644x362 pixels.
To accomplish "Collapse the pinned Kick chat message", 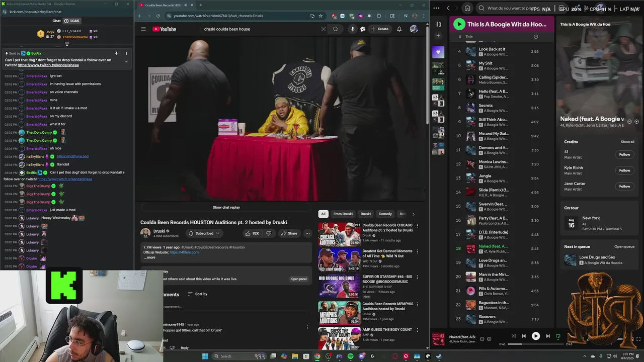I will 126,61.
